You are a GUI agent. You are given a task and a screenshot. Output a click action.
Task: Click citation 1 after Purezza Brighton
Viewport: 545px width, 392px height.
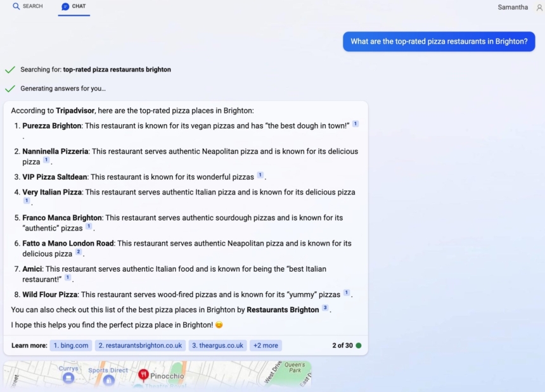tap(355, 123)
